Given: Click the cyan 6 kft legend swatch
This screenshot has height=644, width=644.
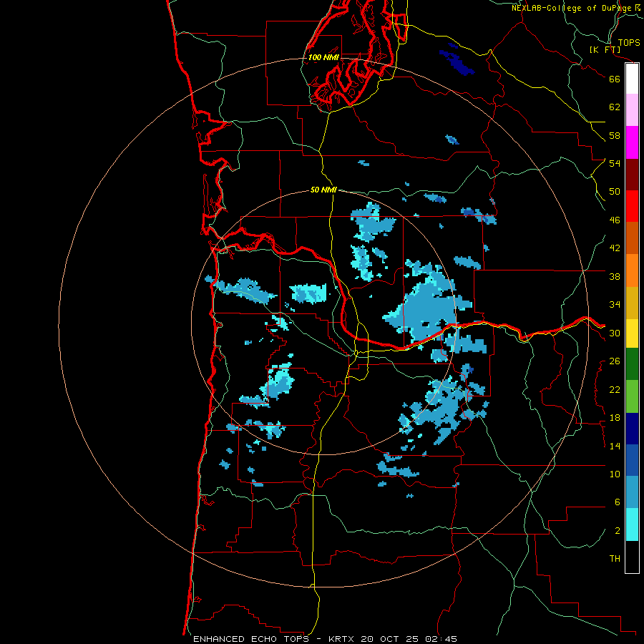Looking at the screenshot, I should 632,525.
